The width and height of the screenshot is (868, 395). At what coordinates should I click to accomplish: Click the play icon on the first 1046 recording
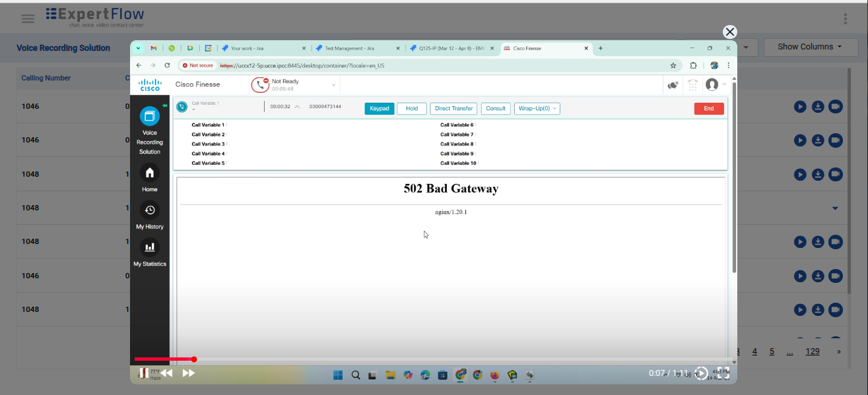coord(799,106)
